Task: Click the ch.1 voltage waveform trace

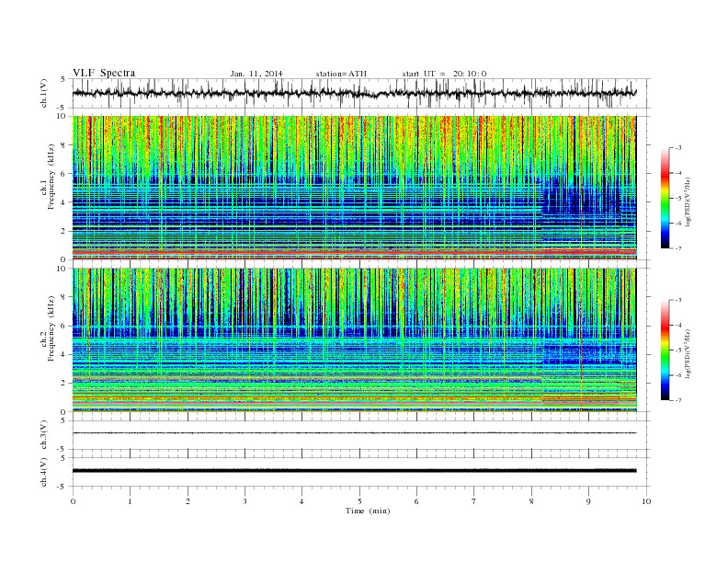Action: pos(354,93)
